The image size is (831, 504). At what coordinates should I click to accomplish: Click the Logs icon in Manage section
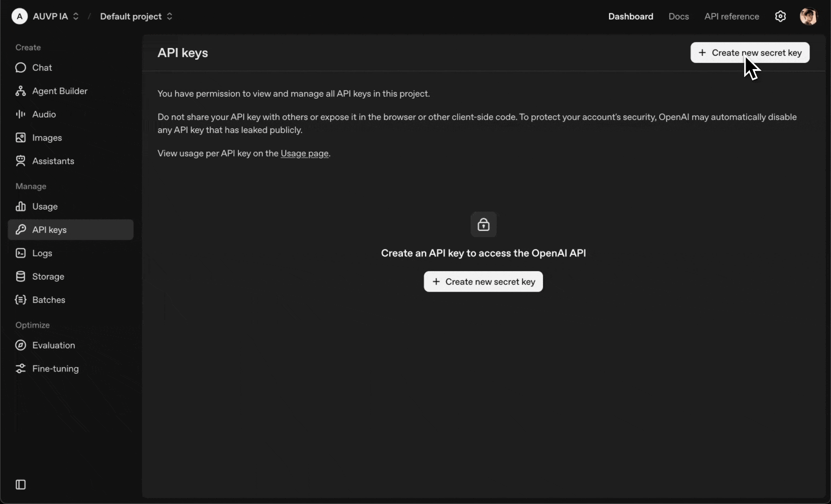point(21,253)
